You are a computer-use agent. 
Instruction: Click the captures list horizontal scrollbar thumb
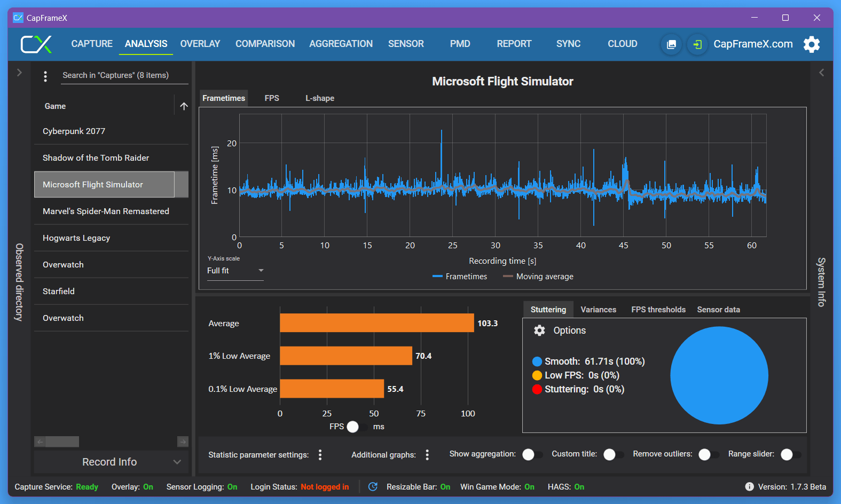62,442
